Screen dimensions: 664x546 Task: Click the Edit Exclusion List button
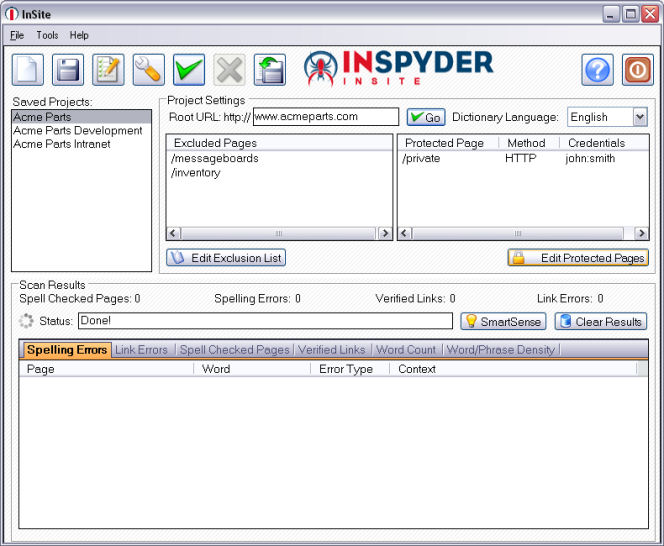point(226,258)
